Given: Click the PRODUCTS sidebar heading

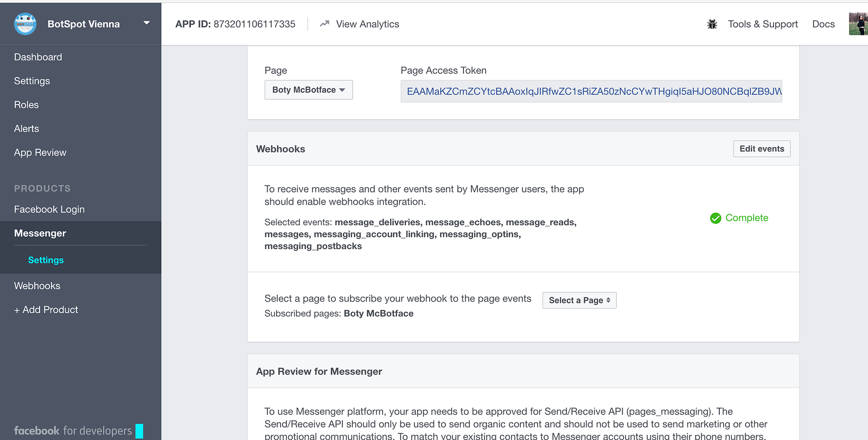Looking at the screenshot, I should pos(42,188).
